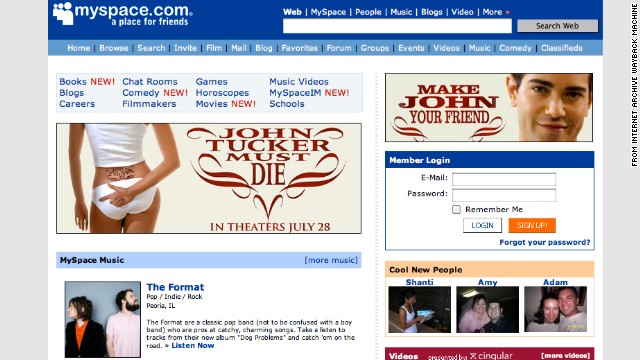The height and width of the screenshot is (360, 640).
Task: Open the Horoscopes link
Action: click(222, 93)
